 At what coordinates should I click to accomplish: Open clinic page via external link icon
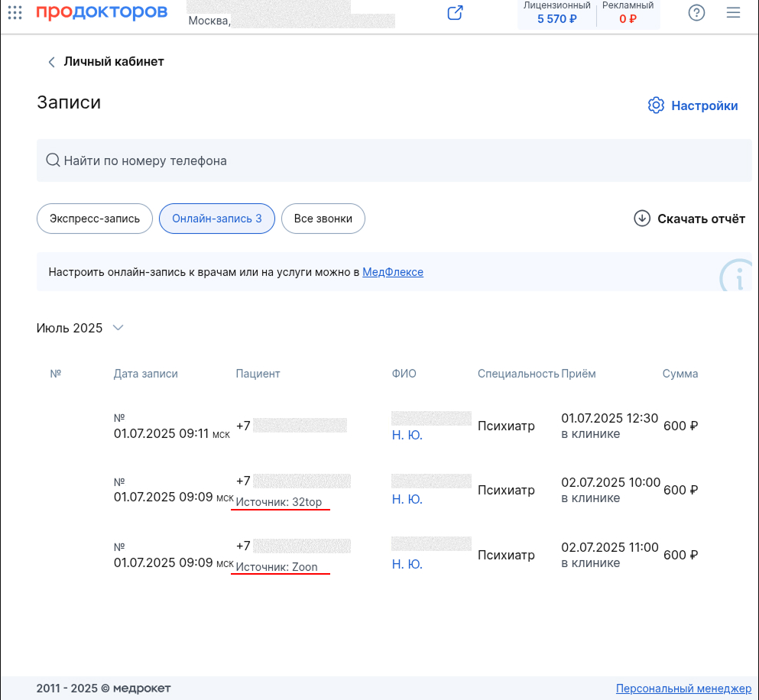[455, 12]
